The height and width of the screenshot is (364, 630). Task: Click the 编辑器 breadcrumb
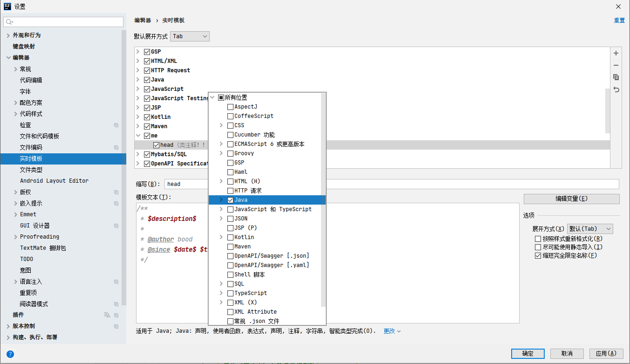click(143, 21)
